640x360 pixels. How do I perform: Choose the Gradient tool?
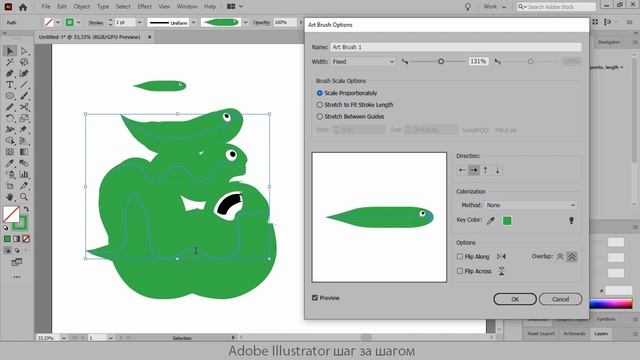[x=24, y=152]
